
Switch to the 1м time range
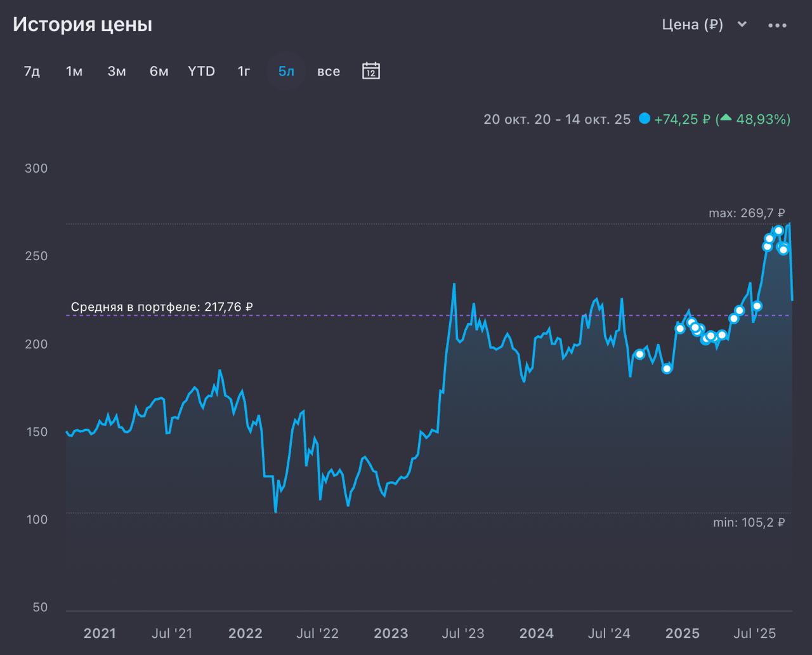click(74, 71)
